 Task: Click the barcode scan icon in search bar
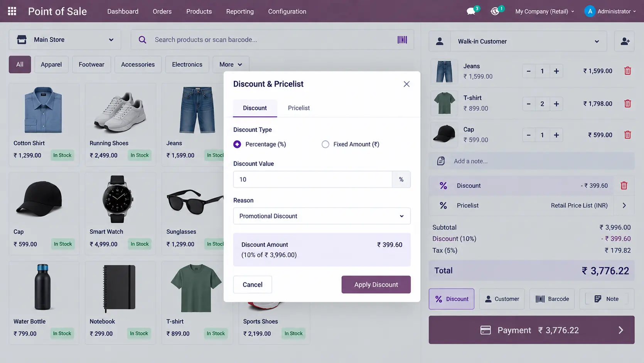tap(402, 40)
